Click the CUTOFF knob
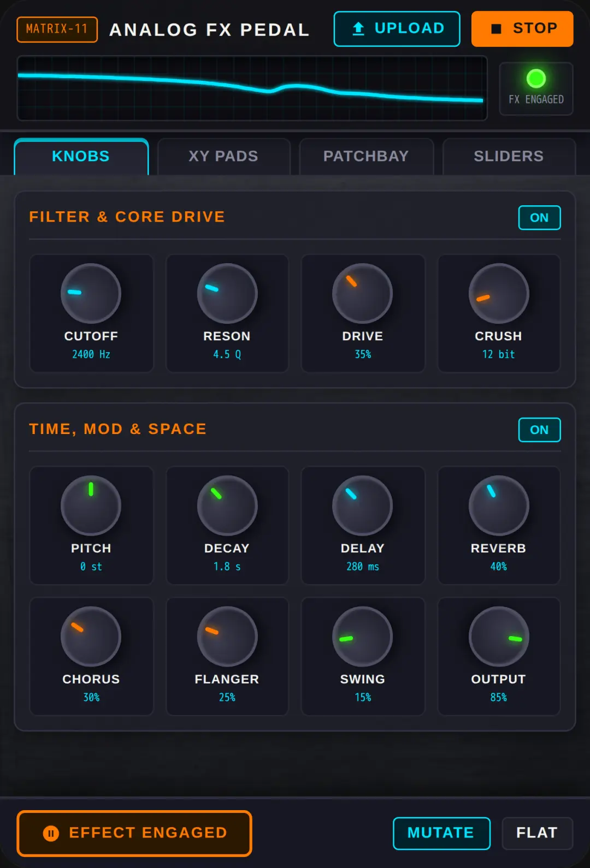Viewport: 590px width, 868px height. pos(91,294)
